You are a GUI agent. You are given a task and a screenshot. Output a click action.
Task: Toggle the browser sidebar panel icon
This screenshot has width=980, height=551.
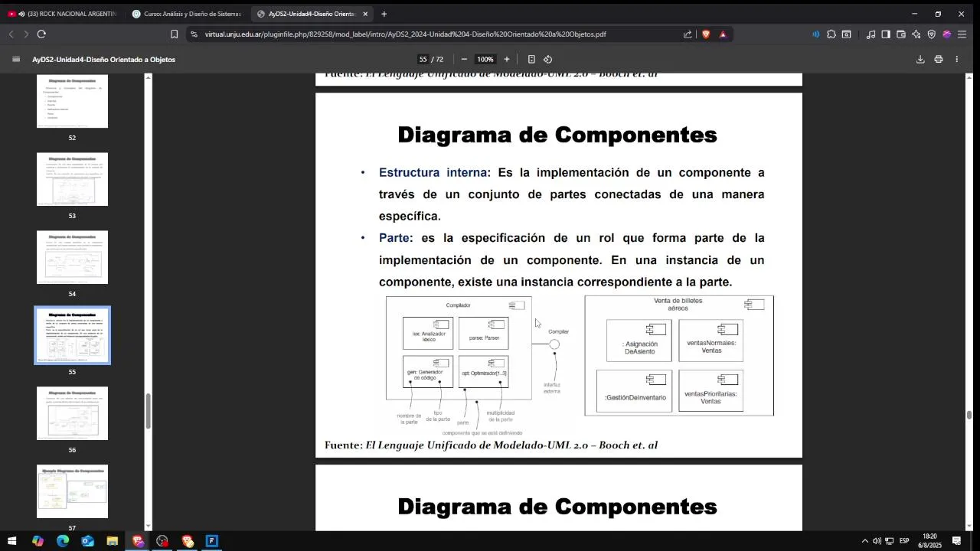[886, 34]
